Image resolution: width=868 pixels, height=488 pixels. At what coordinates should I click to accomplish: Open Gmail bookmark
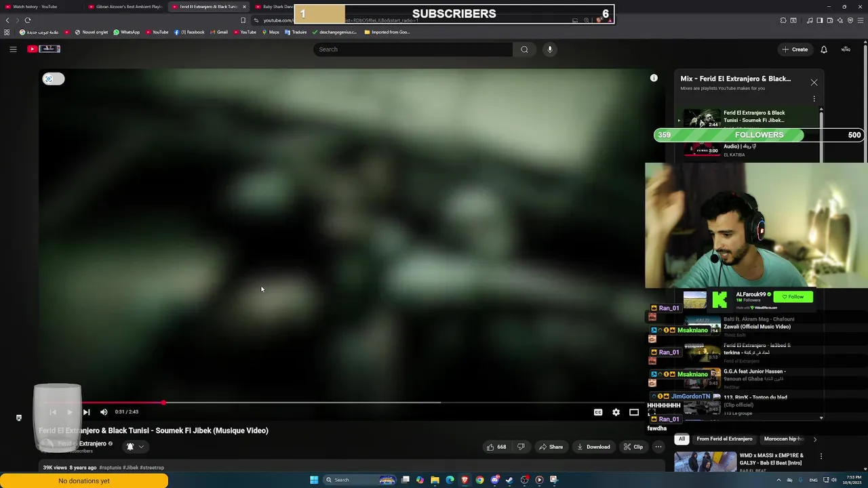click(x=219, y=32)
